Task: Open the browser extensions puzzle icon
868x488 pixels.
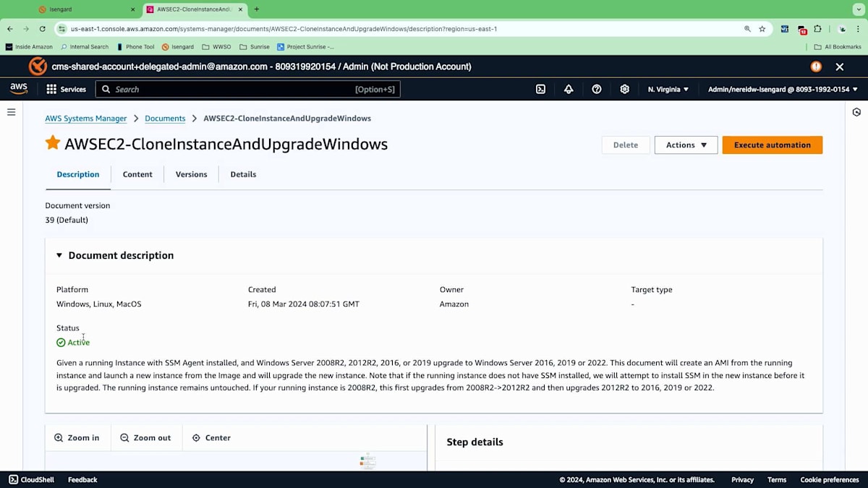Action: (817, 29)
